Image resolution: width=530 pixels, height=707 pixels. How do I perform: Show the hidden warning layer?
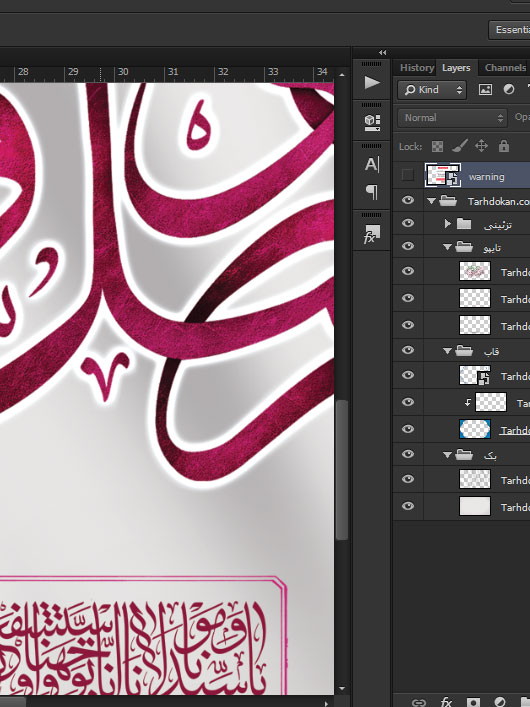click(407, 175)
